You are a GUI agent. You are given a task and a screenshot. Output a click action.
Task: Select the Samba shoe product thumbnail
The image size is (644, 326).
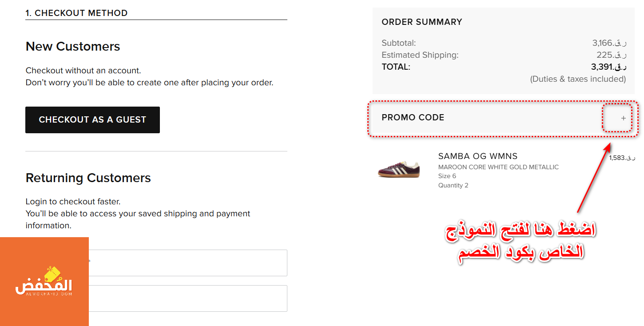pos(399,169)
